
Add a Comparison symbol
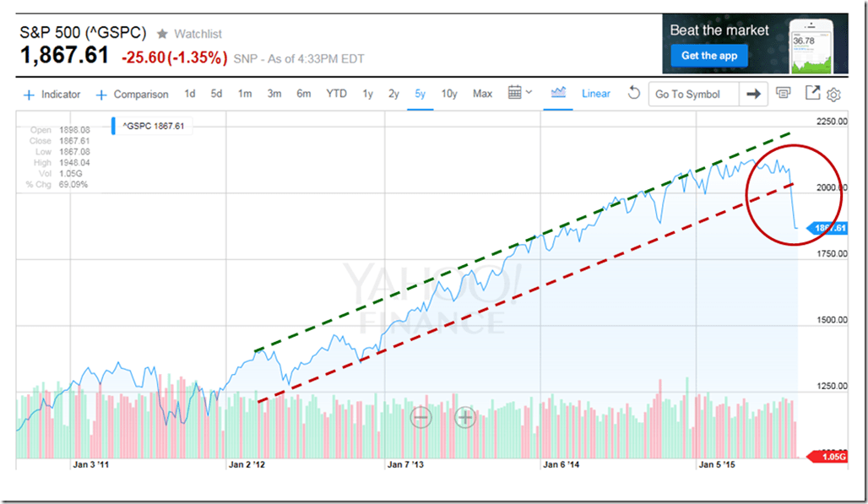133,95
